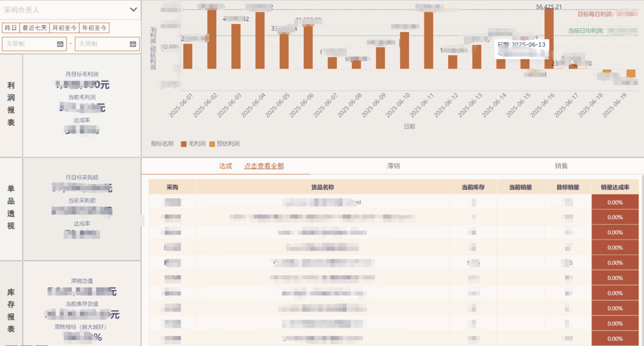
Task: Sort by the 当前库存 column header
Action: [473, 188]
